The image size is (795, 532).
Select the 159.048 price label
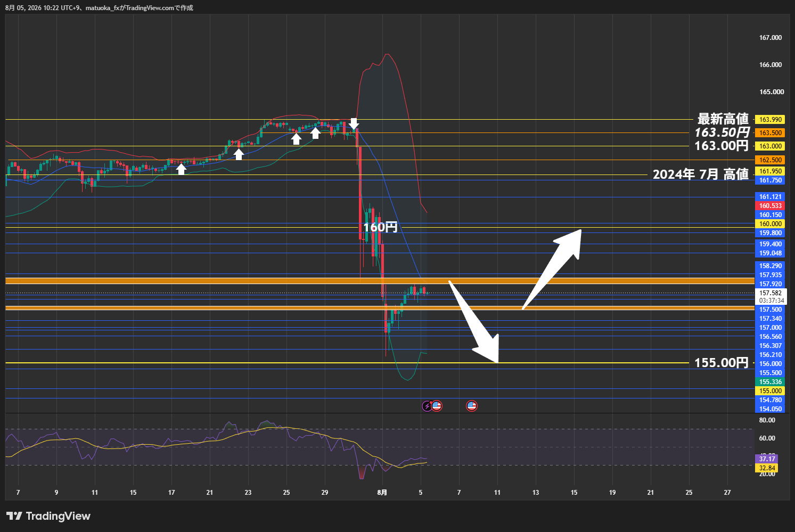pos(770,253)
